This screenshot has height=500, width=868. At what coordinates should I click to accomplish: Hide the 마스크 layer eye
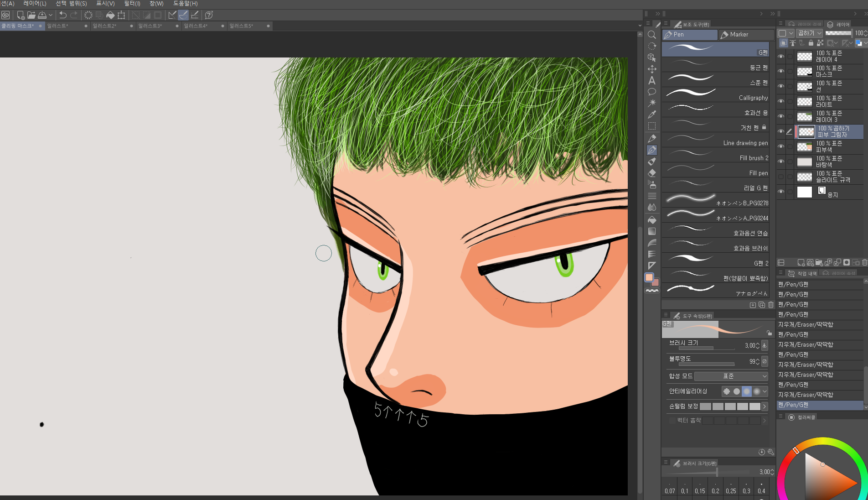tap(781, 72)
